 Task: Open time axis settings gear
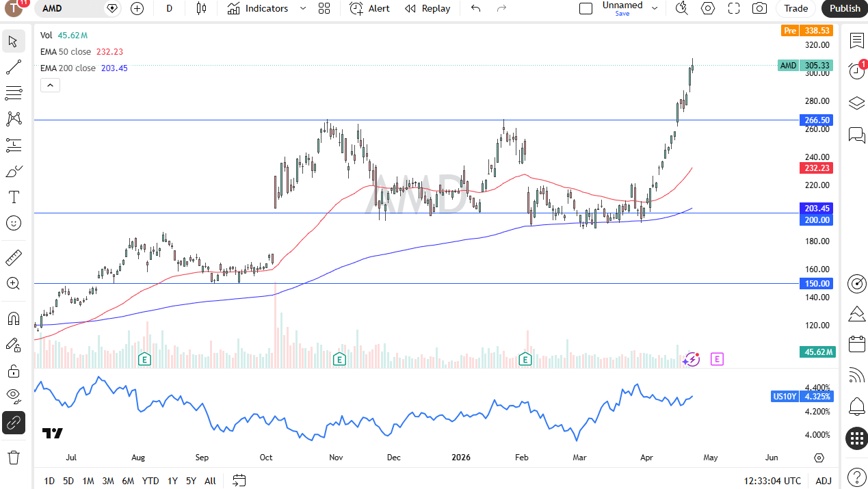click(x=819, y=458)
